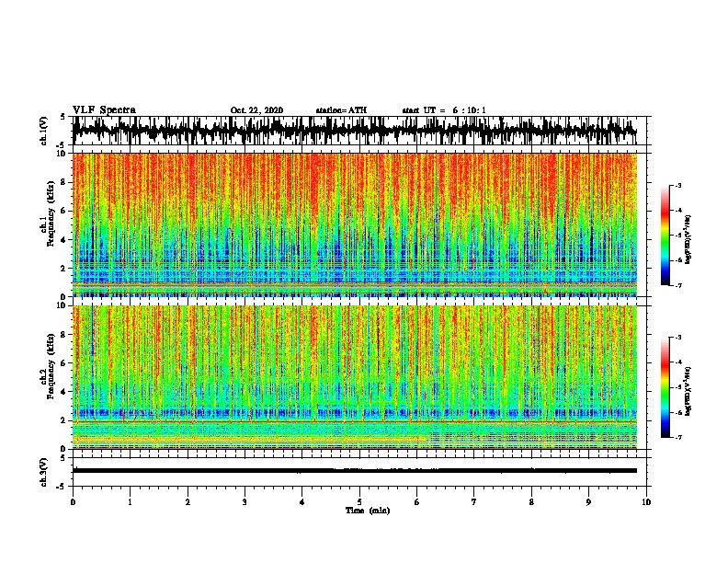Screen dimensions: 728x563
Task: Click the ch.1 frequency tick label "6"
Action: point(65,212)
